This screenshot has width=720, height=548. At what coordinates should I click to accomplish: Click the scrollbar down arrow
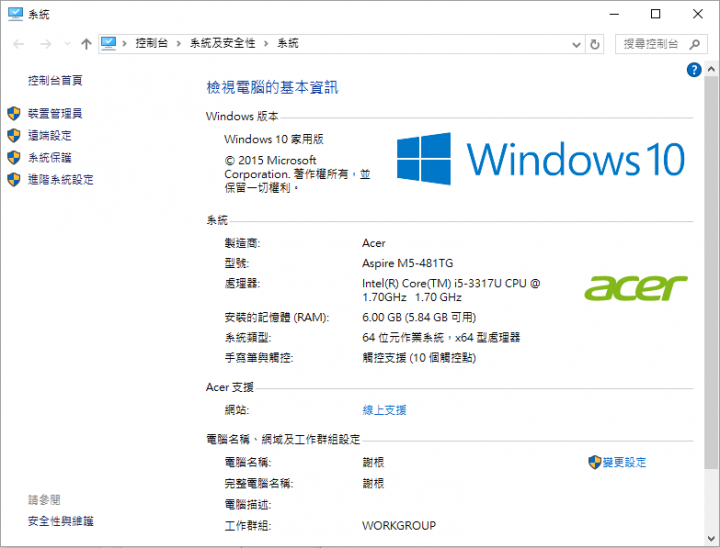711,538
